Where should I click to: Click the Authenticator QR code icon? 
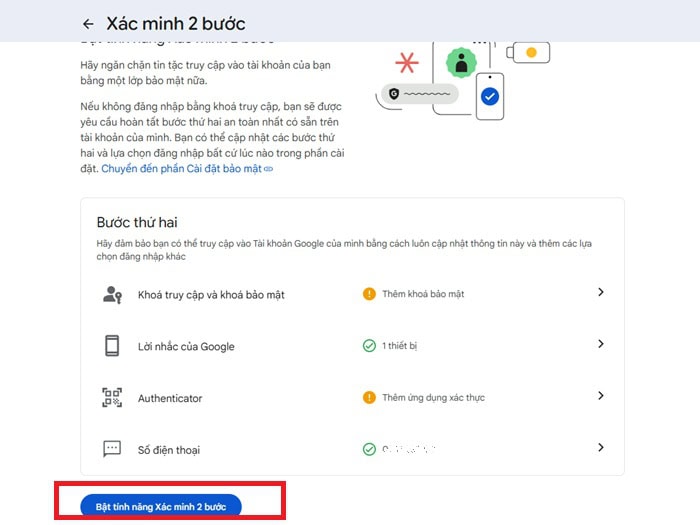pyautogui.click(x=112, y=398)
